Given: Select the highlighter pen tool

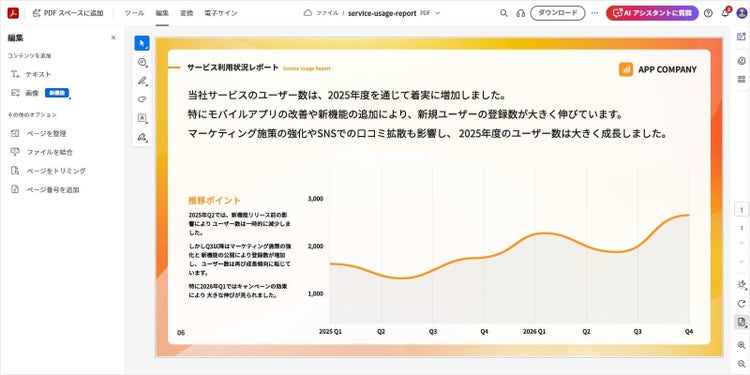Looking at the screenshot, I should coord(142,80).
